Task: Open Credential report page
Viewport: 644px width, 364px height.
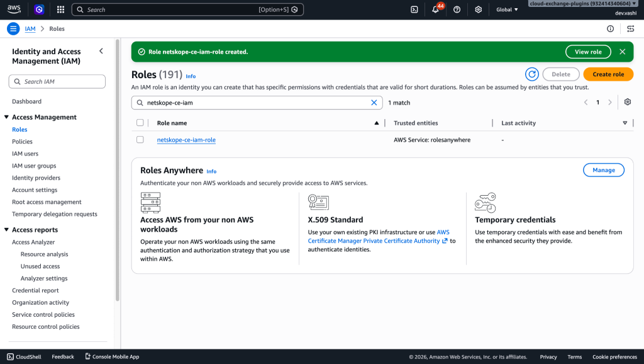Action: [x=35, y=290]
